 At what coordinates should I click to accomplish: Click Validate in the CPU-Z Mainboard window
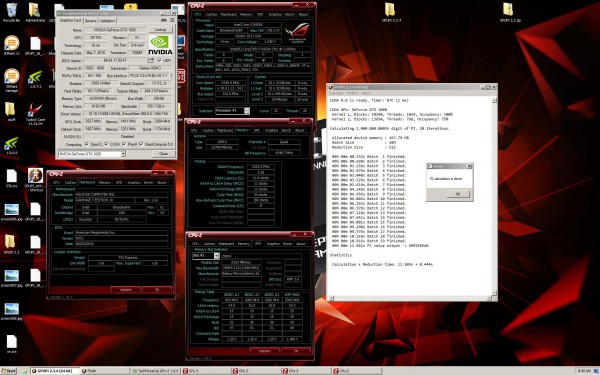[126, 290]
